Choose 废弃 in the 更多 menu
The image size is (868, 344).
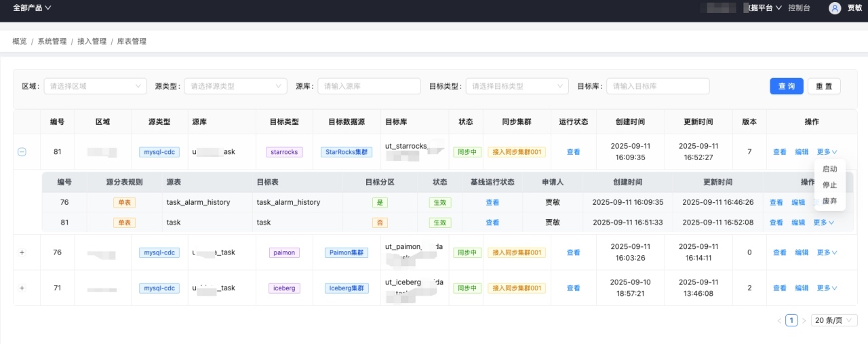tap(829, 202)
